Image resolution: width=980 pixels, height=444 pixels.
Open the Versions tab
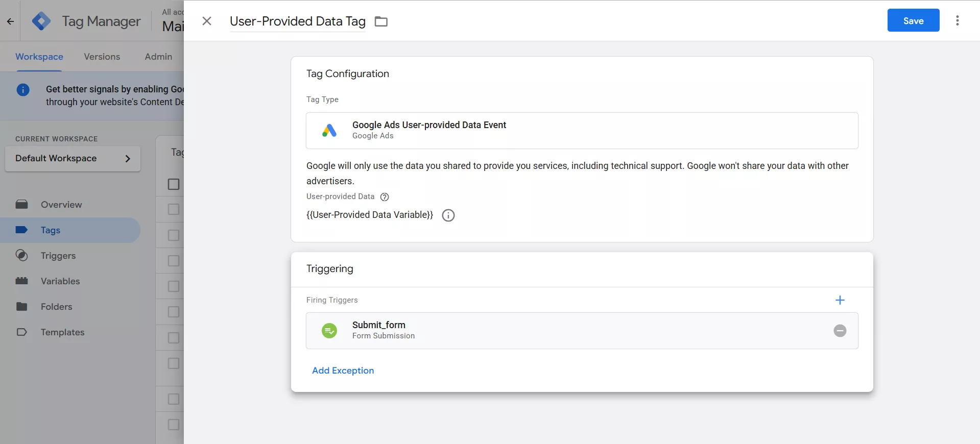[x=102, y=57]
